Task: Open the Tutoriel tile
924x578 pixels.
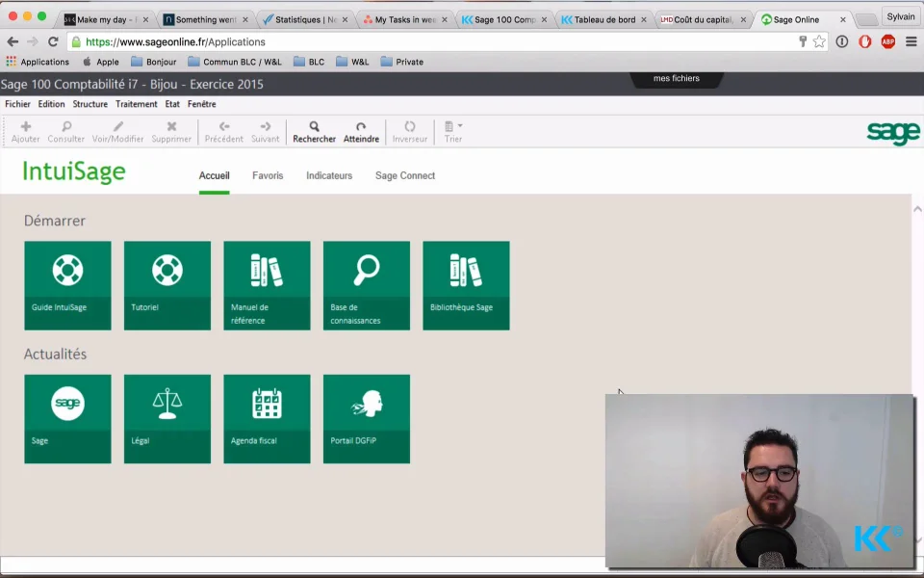Action: 167,285
